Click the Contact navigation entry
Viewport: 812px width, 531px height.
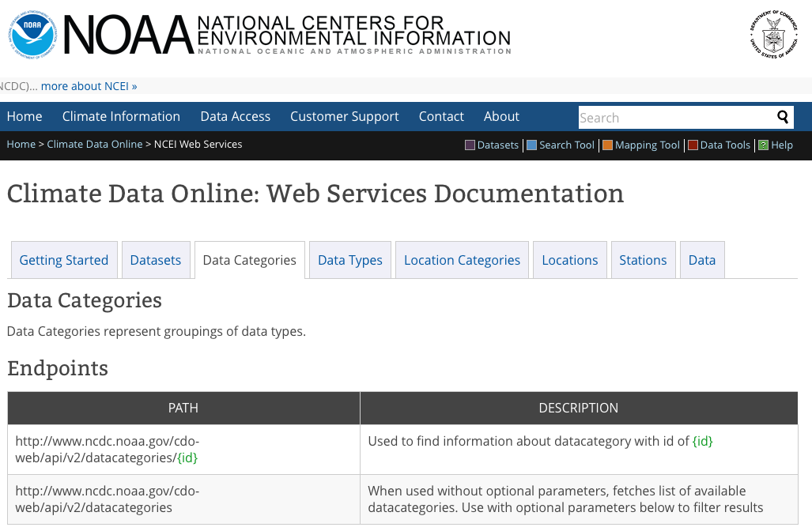tap(441, 116)
